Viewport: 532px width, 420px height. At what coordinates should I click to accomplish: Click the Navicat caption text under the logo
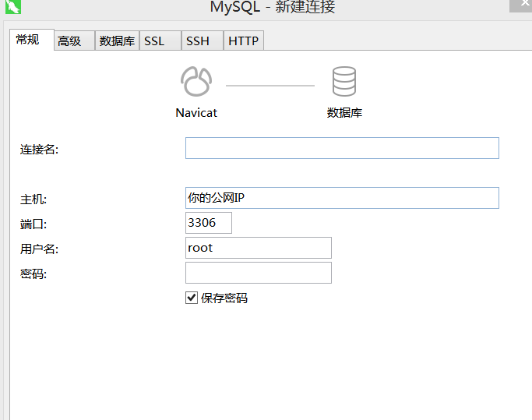pyautogui.click(x=196, y=113)
